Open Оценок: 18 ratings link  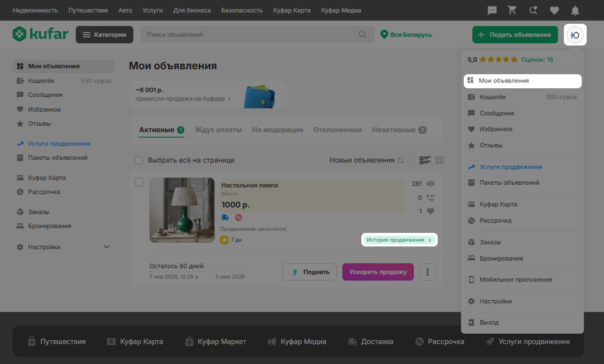pyautogui.click(x=537, y=60)
